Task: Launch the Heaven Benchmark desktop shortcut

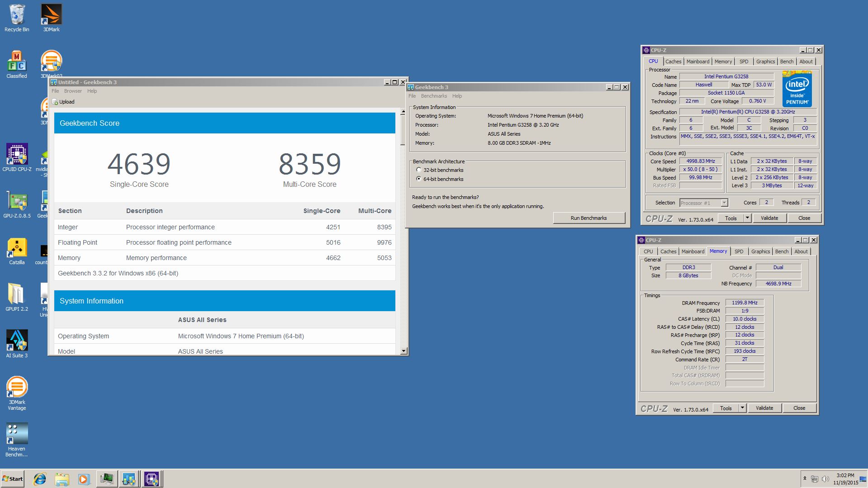Action: (17, 440)
